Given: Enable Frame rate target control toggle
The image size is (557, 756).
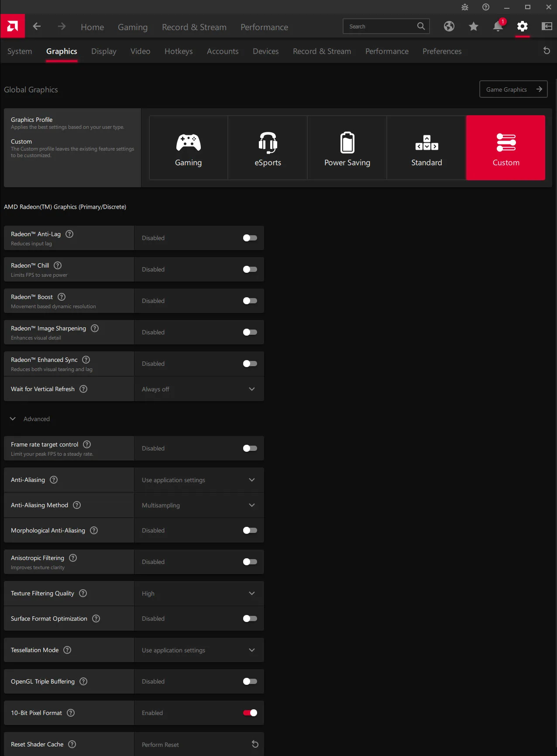Looking at the screenshot, I should point(250,448).
